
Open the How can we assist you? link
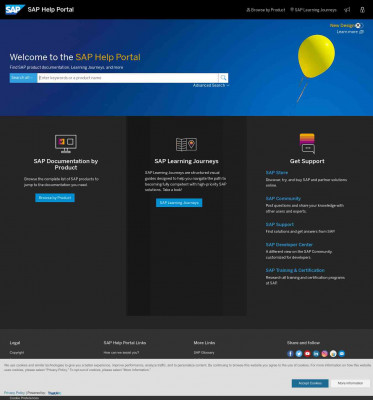121,353
